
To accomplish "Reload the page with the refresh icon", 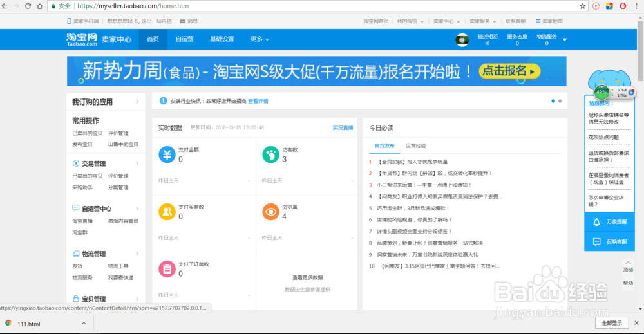I will click(x=28, y=6).
